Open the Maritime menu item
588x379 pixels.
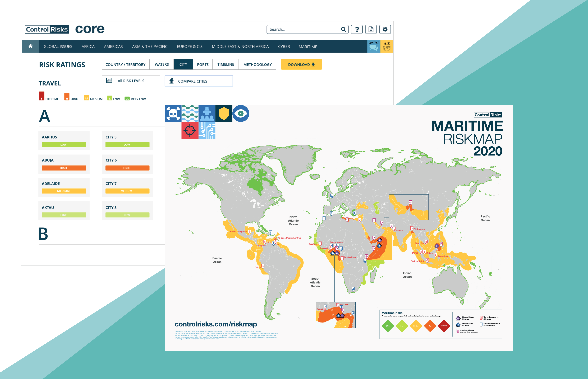pyautogui.click(x=307, y=46)
